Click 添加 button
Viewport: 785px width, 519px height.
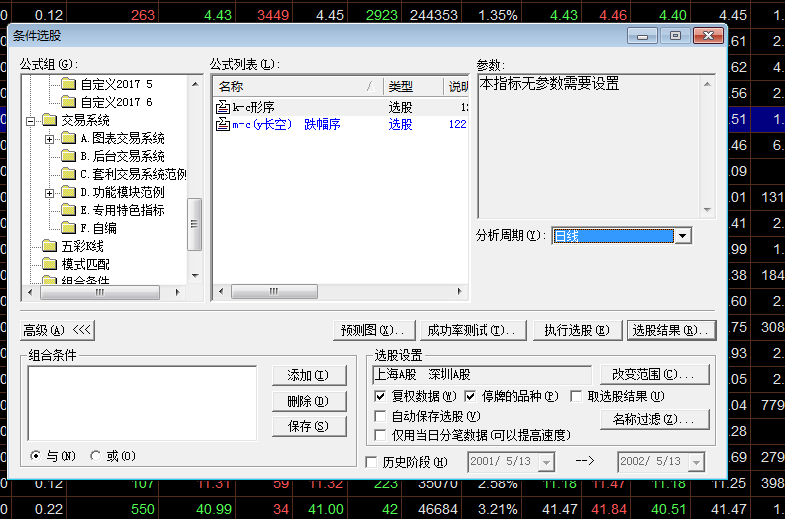point(309,375)
